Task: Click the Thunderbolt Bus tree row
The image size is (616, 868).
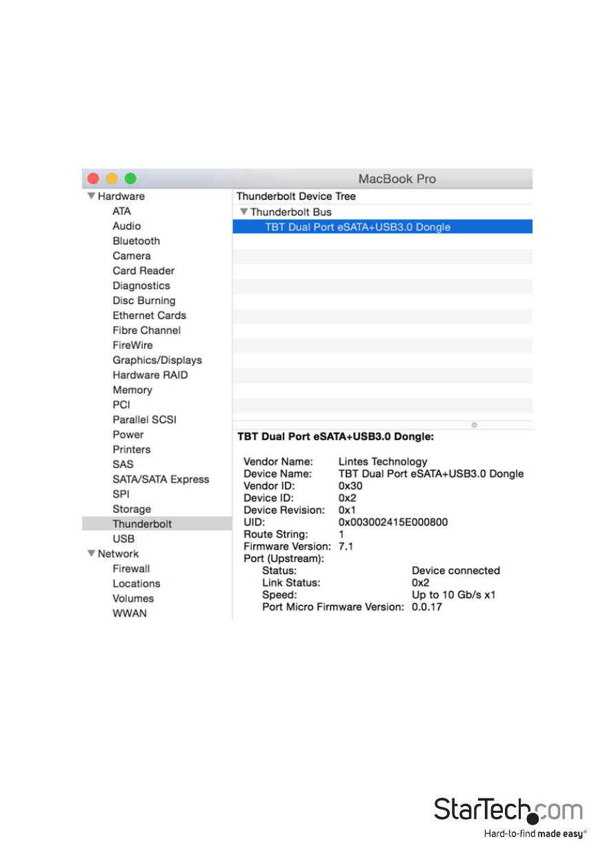Action: click(x=382, y=212)
